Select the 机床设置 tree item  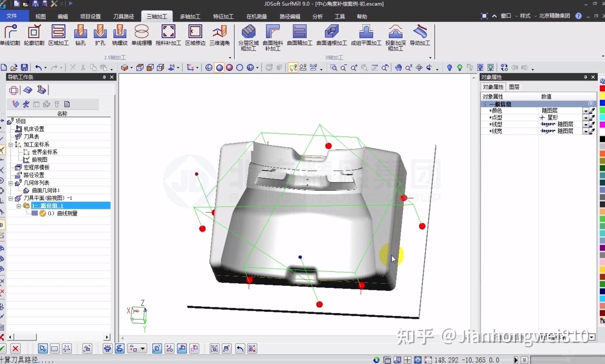click(x=34, y=129)
